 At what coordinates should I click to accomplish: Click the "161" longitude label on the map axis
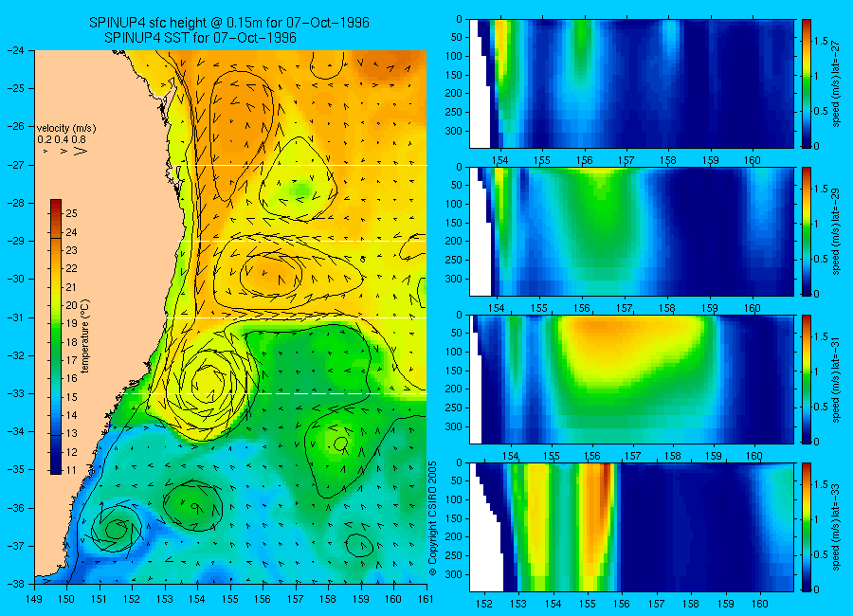pos(426,599)
